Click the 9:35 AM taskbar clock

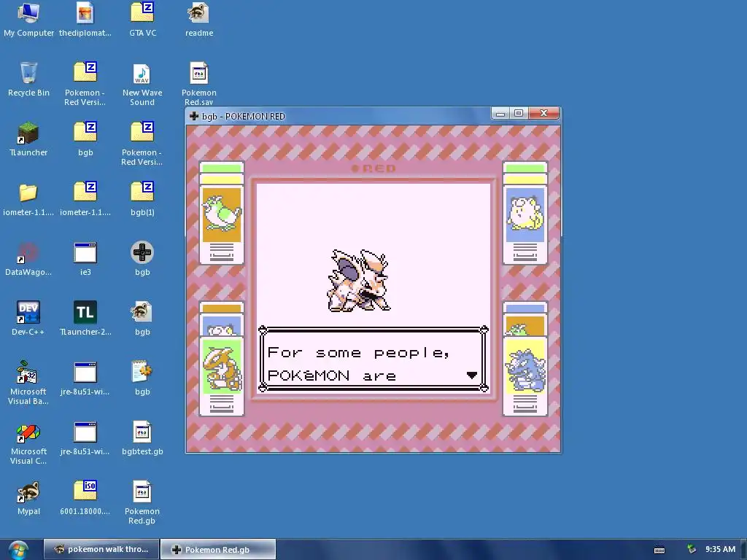click(720, 549)
